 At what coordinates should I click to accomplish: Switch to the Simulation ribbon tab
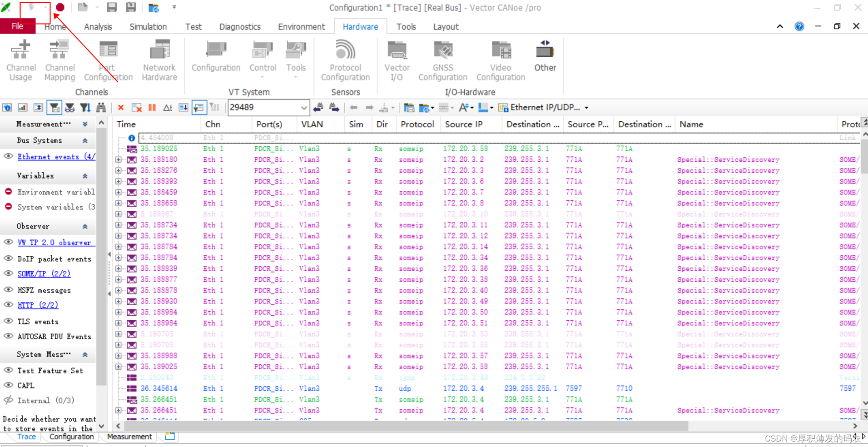148,27
